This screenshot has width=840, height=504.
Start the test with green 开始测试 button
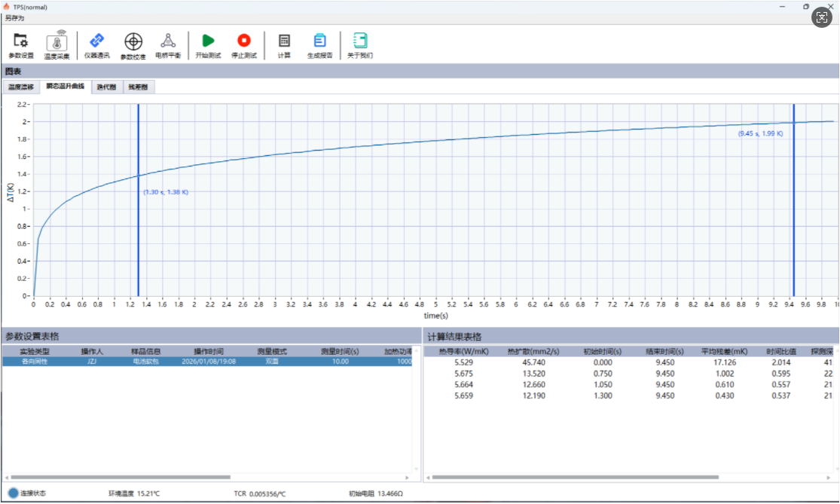pos(208,42)
